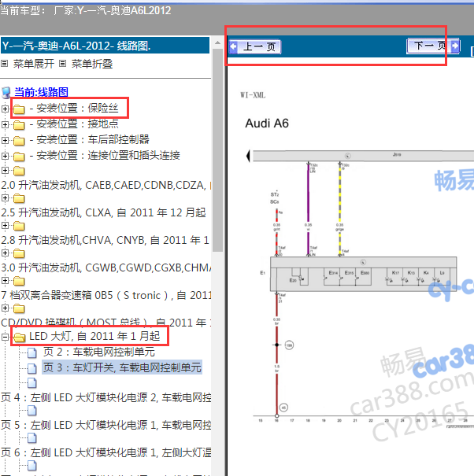Click folder icon above 2.5 升汽油发动机
Image resolution: width=474 pixels, height=476 pixels.
point(19,198)
